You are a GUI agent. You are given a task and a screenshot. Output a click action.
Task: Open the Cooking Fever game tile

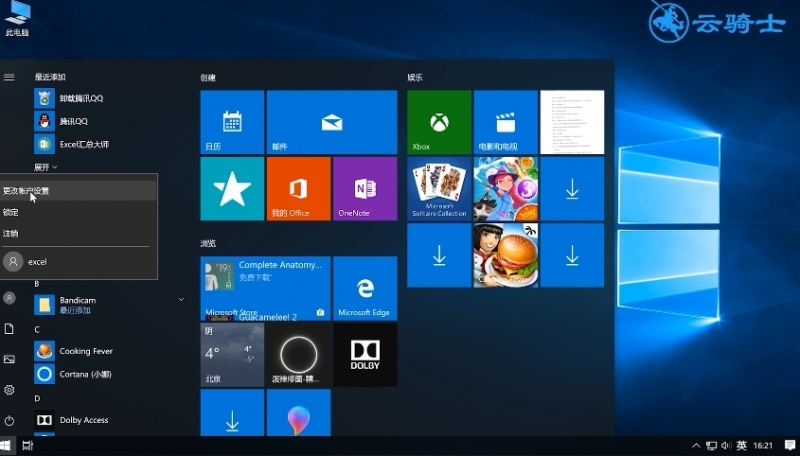(506, 255)
